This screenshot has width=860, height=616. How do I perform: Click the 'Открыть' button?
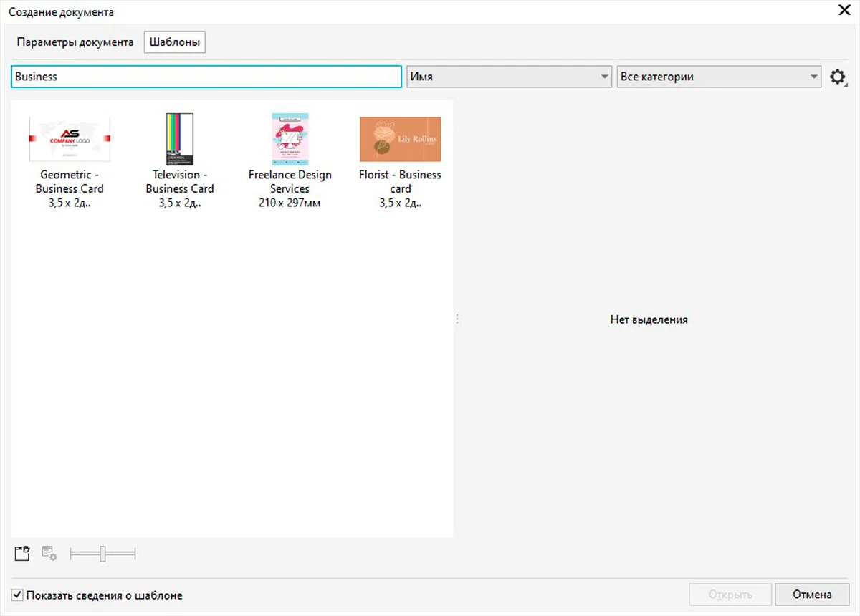(730, 595)
